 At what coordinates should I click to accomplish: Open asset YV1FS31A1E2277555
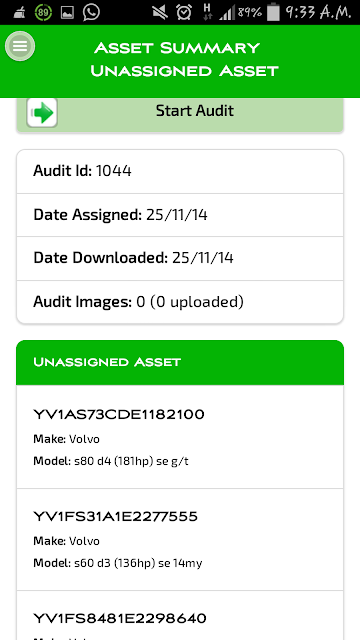[180, 539]
